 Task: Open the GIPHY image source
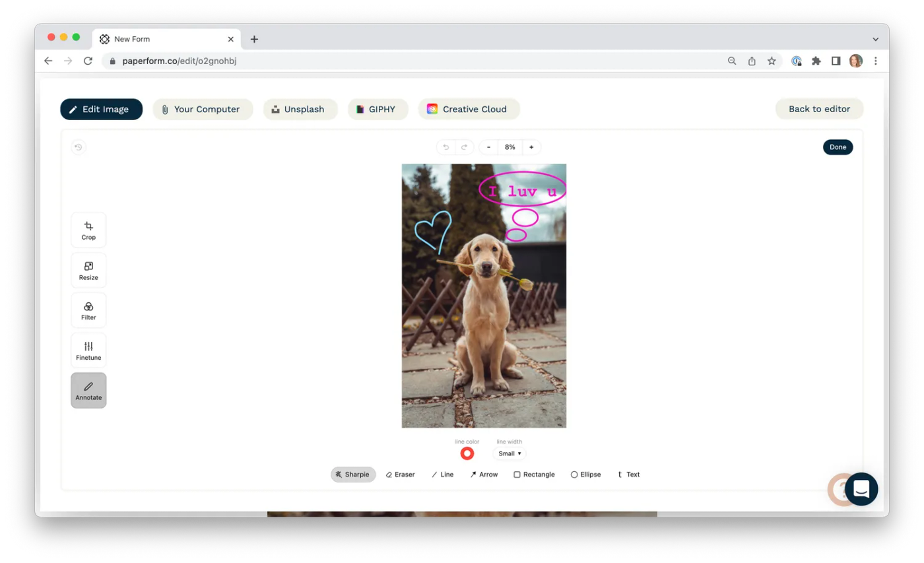[378, 109]
